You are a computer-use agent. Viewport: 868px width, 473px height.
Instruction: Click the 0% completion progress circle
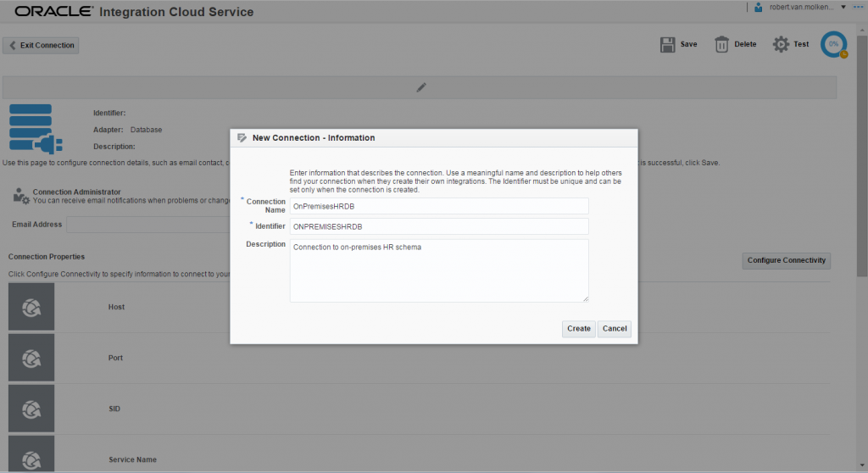coord(833,44)
